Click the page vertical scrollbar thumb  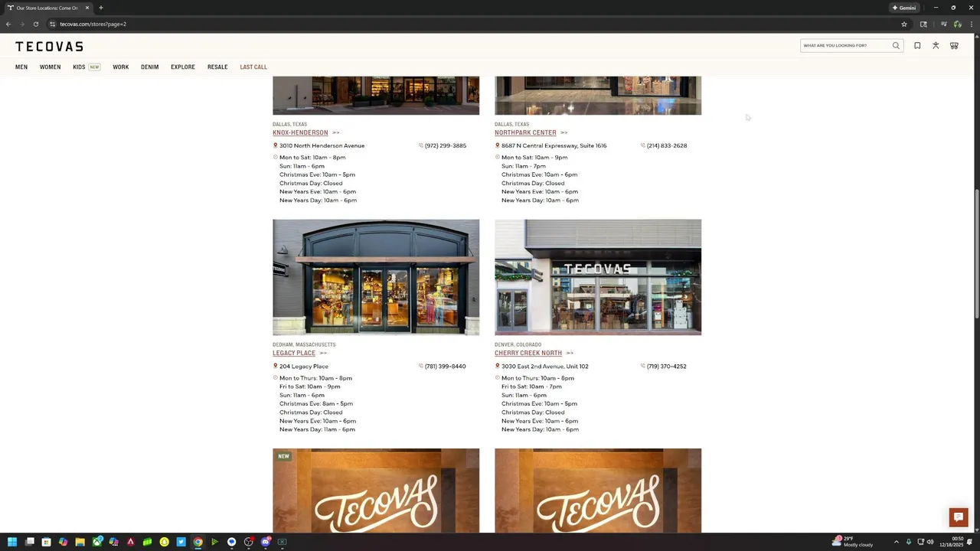tap(976, 255)
